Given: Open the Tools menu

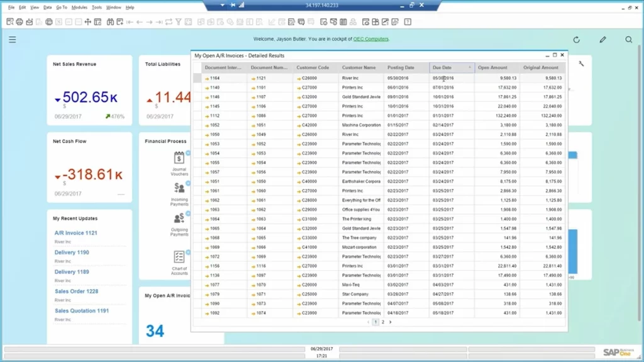Looking at the screenshot, I should click(96, 8).
